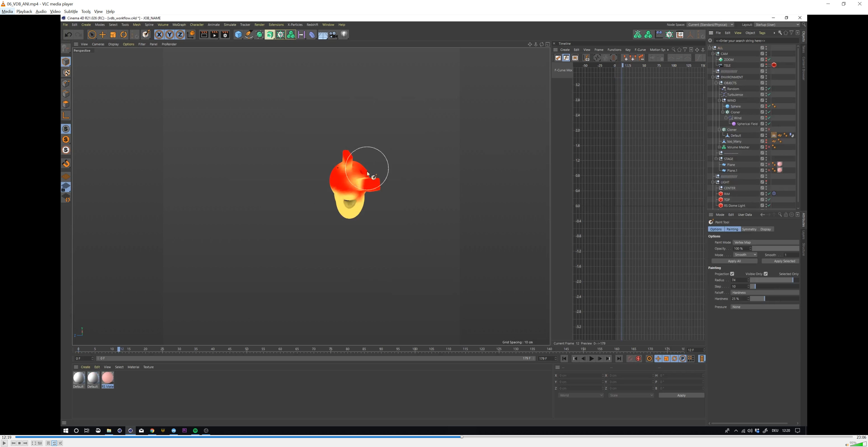Toggle the Visible Only checkbox
This screenshot has height=447, width=868.
[x=766, y=274]
